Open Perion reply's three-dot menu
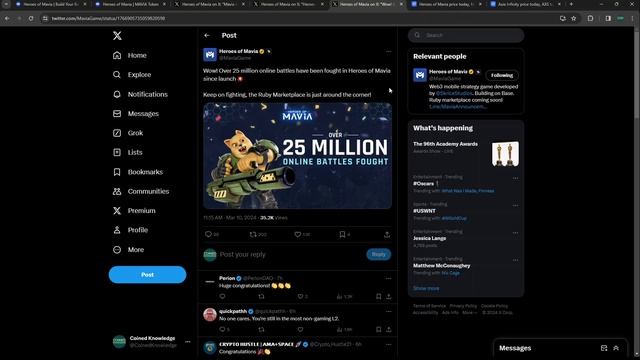640x360 pixels. click(388, 278)
